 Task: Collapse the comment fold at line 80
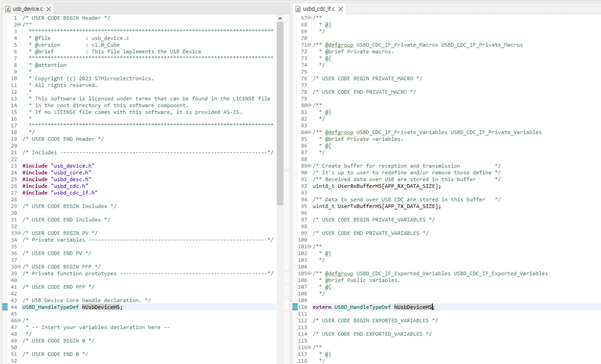(309, 105)
